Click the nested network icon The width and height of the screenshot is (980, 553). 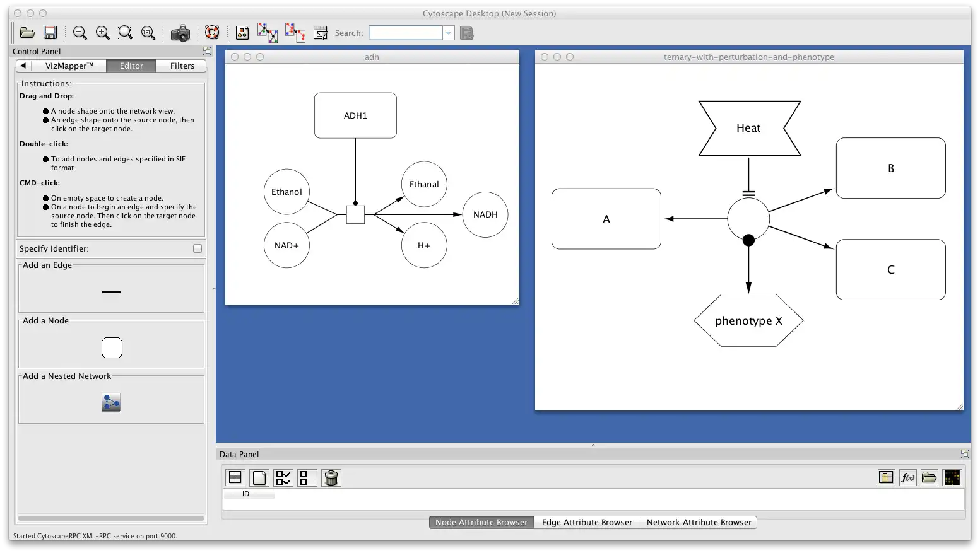tap(111, 402)
